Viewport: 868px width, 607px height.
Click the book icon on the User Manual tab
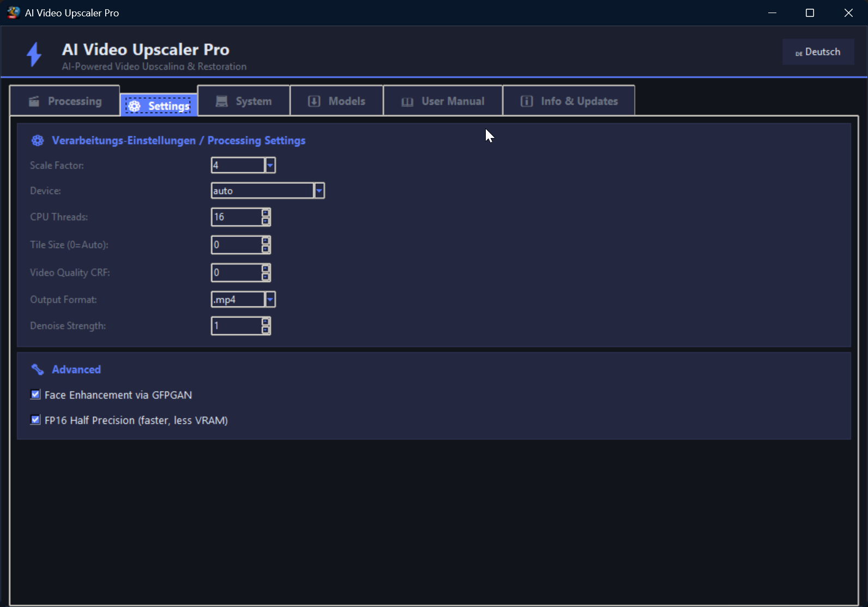pyautogui.click(x=407, y=101)
